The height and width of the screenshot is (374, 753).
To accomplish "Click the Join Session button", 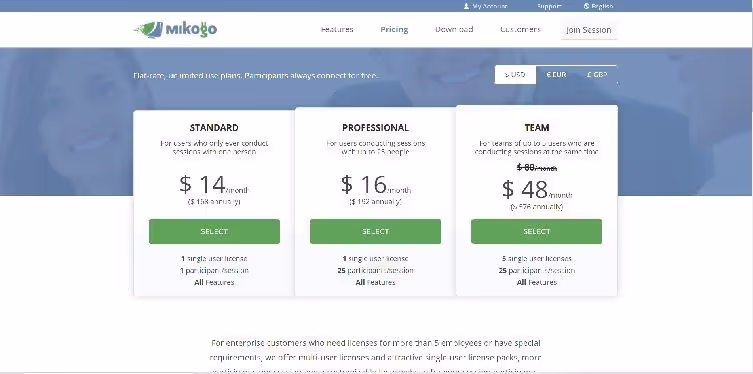I will click(x=589, y=30).
